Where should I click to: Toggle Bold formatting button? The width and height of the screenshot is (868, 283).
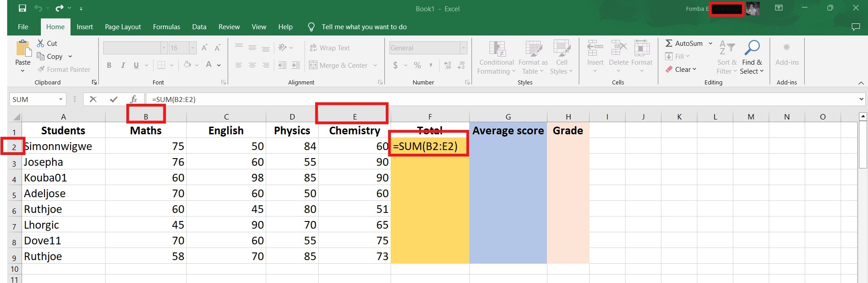pyautogui.click(x=109, y=66)
